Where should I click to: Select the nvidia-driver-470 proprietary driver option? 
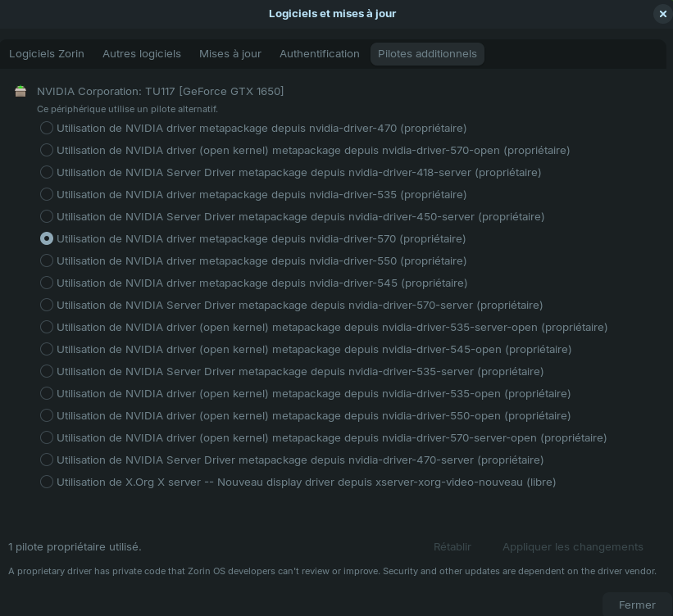pos(47,128)
